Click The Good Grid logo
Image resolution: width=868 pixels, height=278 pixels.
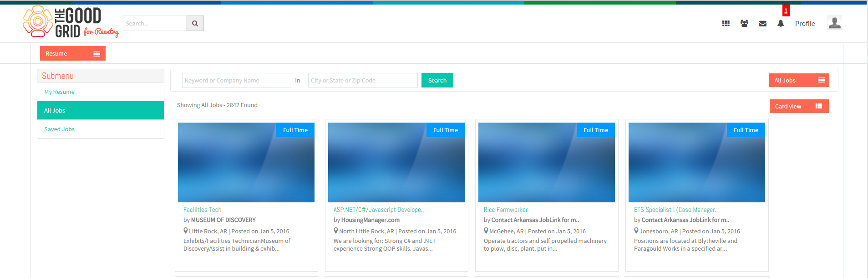71,22
